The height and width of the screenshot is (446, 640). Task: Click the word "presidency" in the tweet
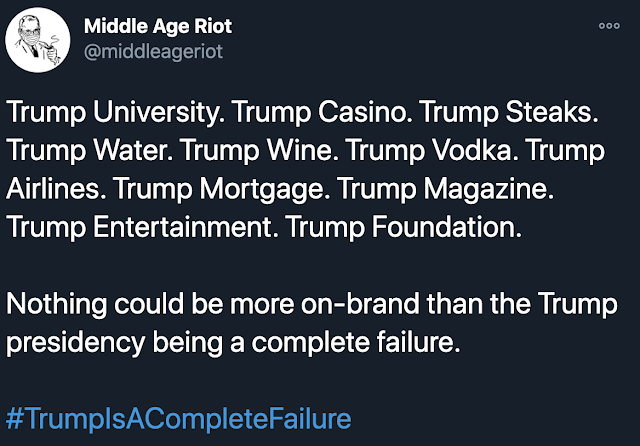click(69, 342)
